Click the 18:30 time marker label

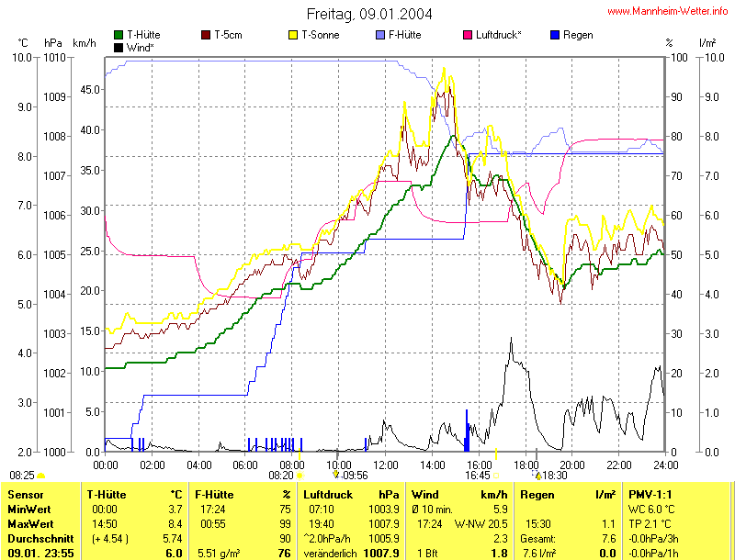pos(554,476)
